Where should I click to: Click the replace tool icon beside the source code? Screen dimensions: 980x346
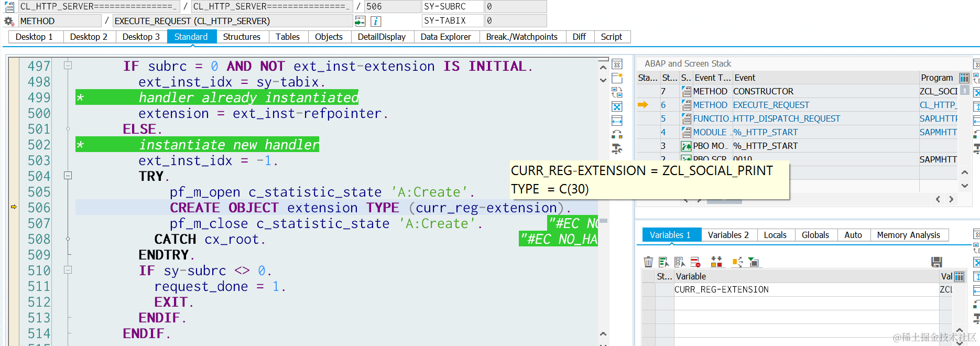point(617,93)
